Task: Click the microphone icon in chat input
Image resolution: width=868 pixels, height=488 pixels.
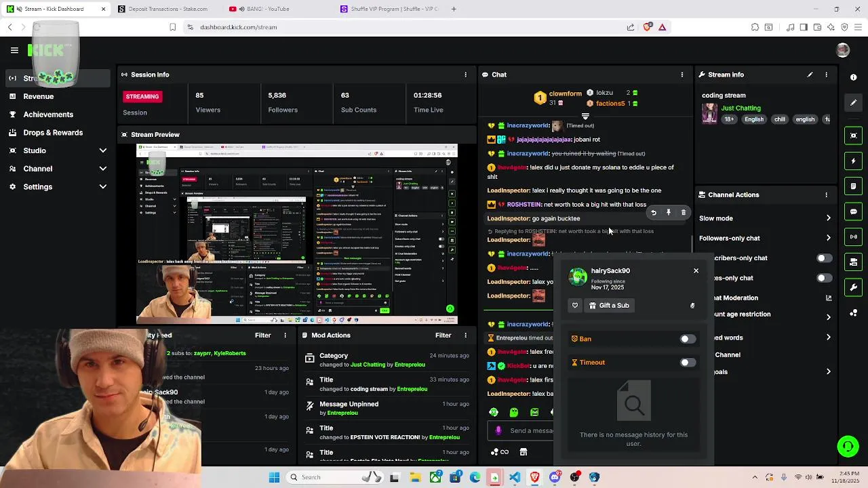Action: tap(498, 430)
